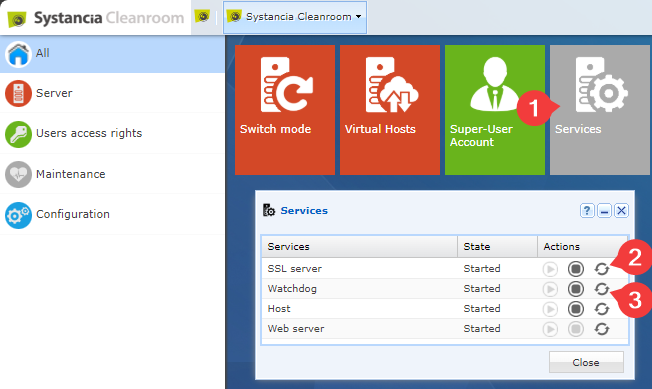Restart the SSL server service
652x389 pixels.
click(602, 269)
